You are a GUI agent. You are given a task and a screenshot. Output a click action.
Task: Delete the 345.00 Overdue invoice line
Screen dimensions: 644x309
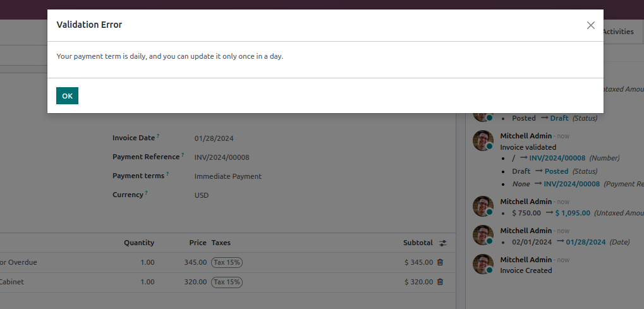(x=440, y=262)
